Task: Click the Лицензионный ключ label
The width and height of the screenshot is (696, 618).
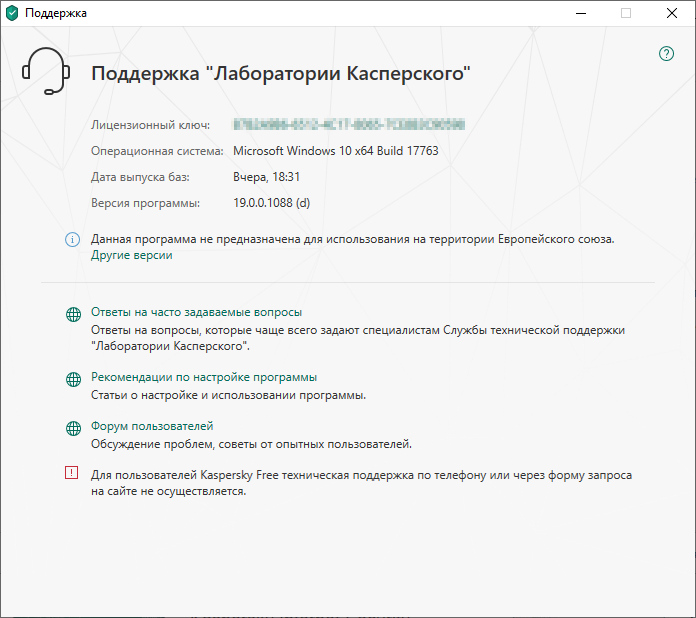Action: (x=150, y=125)
